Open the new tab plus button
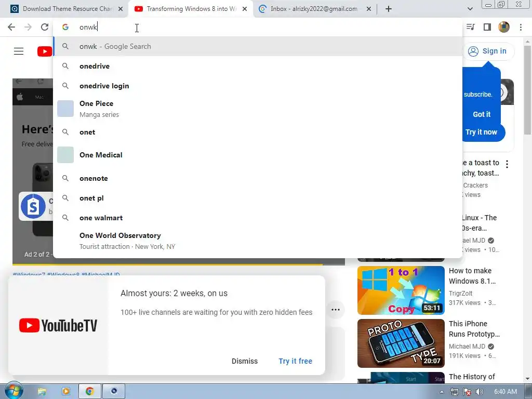532x399 pixels. click(x=389, y=9)
